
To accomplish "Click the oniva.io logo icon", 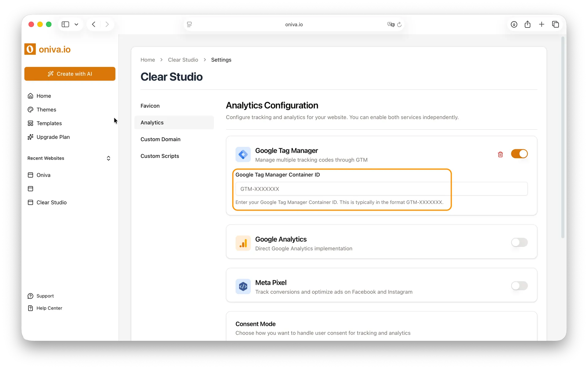I will pyautogui.click(x=30, y=49).
